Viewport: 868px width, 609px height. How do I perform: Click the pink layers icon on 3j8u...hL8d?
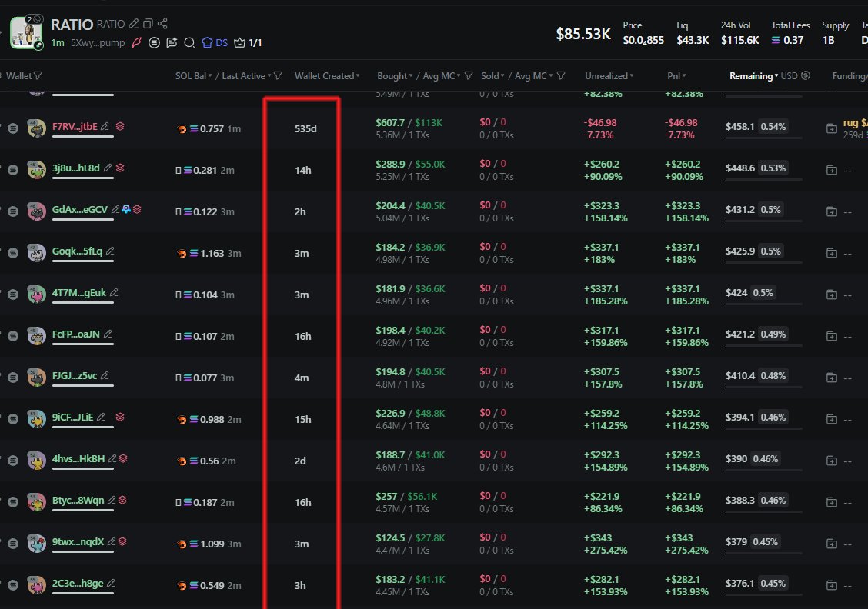pyautogui.click(x=120, y=168)
